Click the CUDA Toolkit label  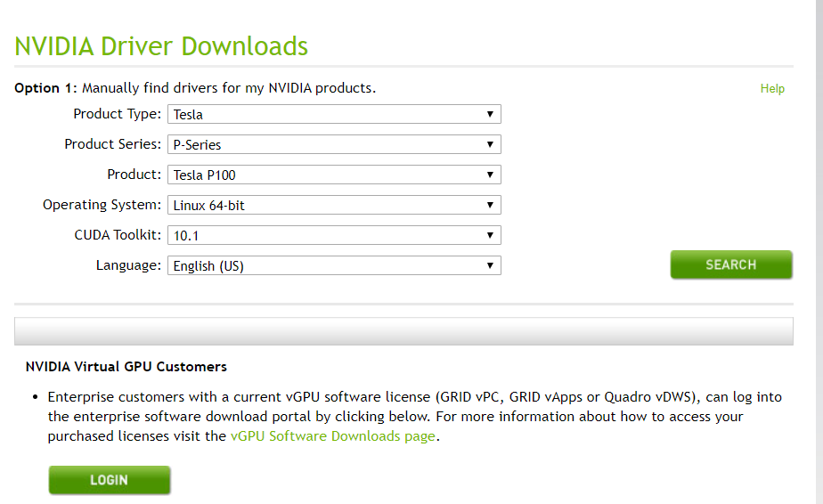pyautogui.click(x=118, y=235)
